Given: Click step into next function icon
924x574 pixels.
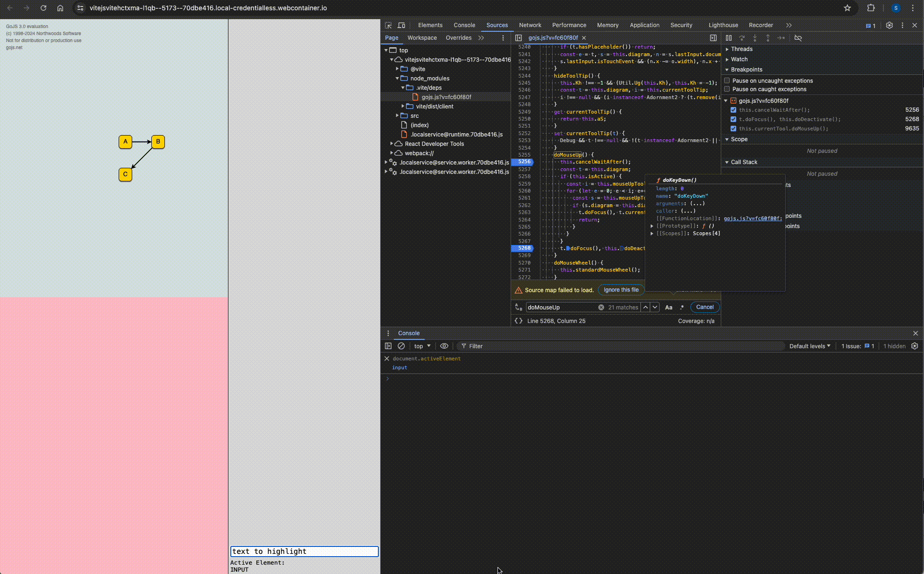Looking at the screenshot, I should pyautogui.click(x=755, y=38).
